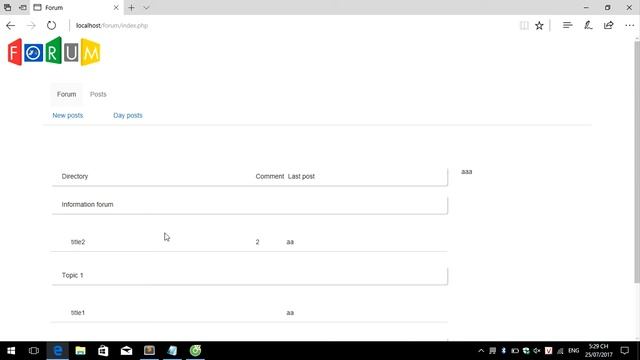Image resolution: width=640 pixels, height=360 pixels.
Task: Click the page vertical scrollbar
Action: 637,161
